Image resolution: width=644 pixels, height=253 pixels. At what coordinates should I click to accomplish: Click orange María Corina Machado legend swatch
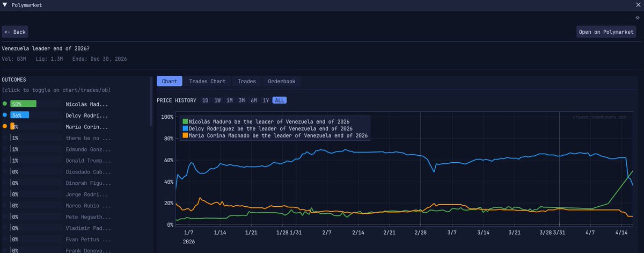click(186, 135)
